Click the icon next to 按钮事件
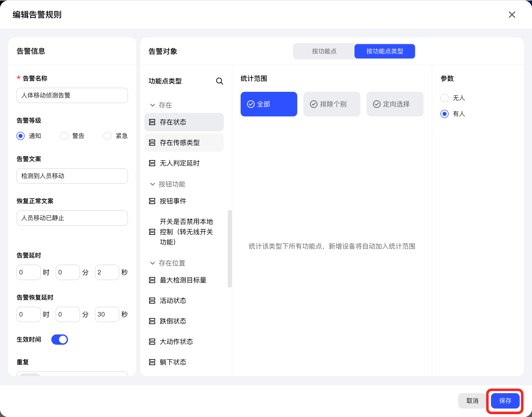This screenshot has width=532, height=417. pyautogui.click(x=152, y=201)
